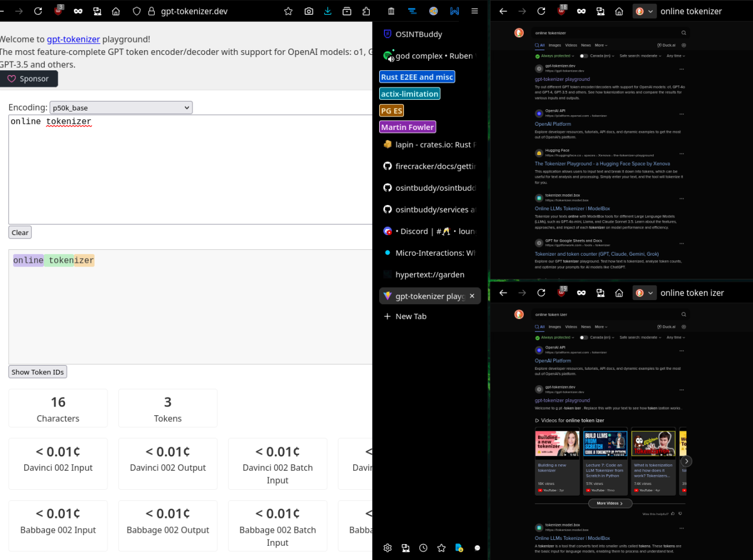753x560 pixels.
Task: Reload the 'online token izer' search window
Action: tap(541, 293)
